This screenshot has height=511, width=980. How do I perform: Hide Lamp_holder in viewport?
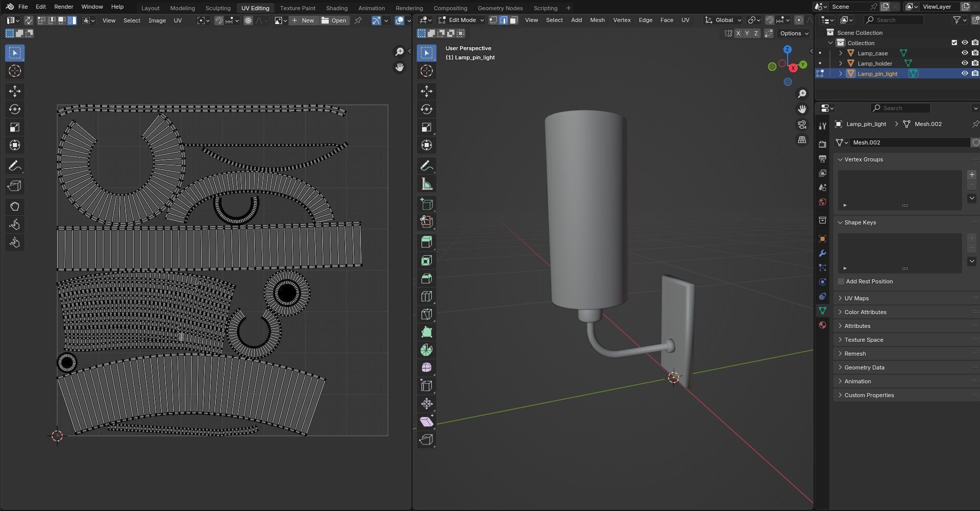tap(965, 64)
